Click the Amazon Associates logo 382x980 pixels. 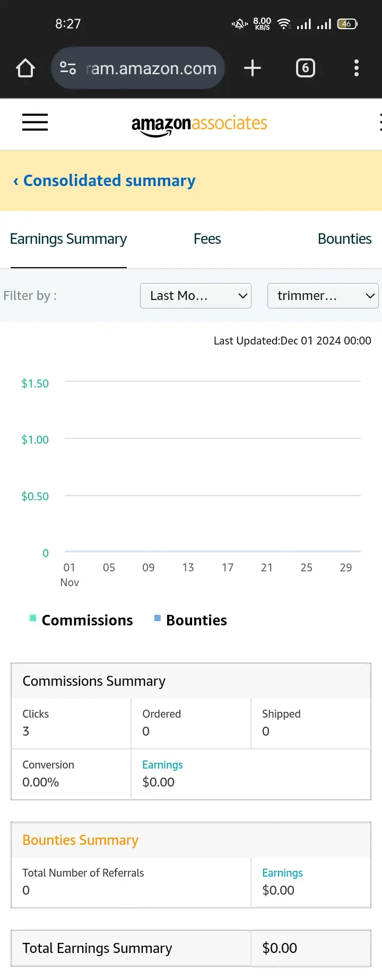pyautogui.click(x=199, y=125)
